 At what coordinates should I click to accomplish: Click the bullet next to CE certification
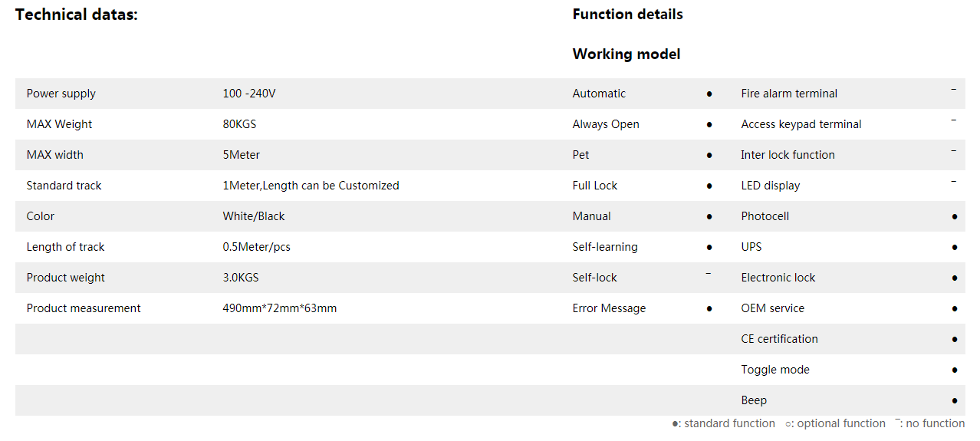954,339
